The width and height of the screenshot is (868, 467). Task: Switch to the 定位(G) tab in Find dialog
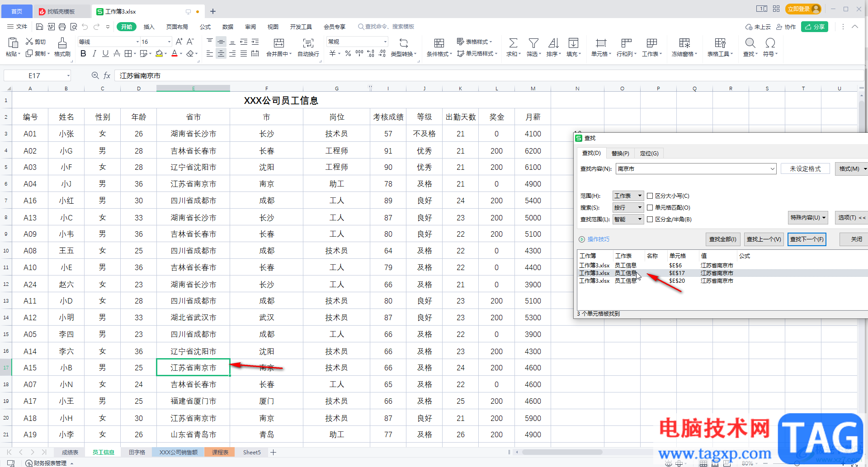pos(649,153)
